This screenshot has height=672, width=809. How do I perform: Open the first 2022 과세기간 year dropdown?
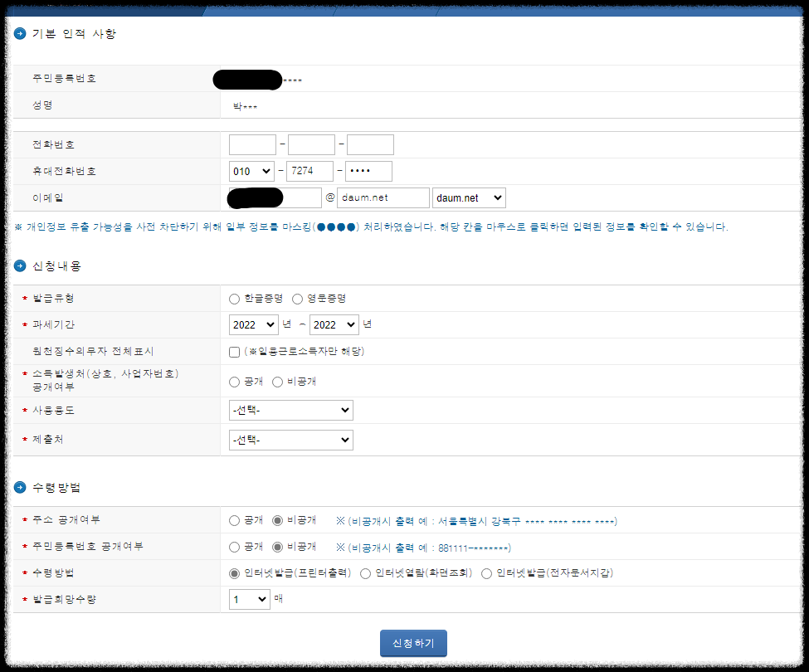point(253,324)
